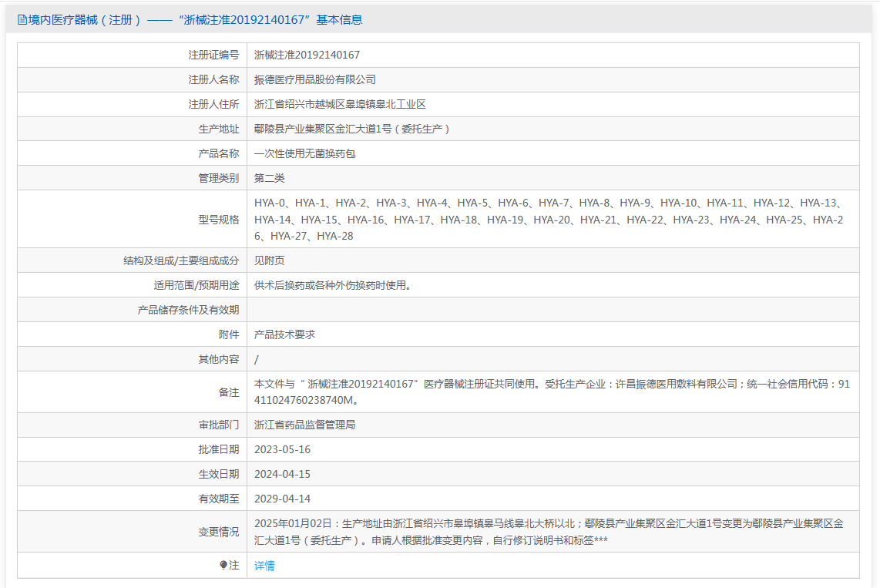Click the 备注 row label
The width and height of the screenshot is (880, 588).
pyautogui.click(x=229, y=392)
